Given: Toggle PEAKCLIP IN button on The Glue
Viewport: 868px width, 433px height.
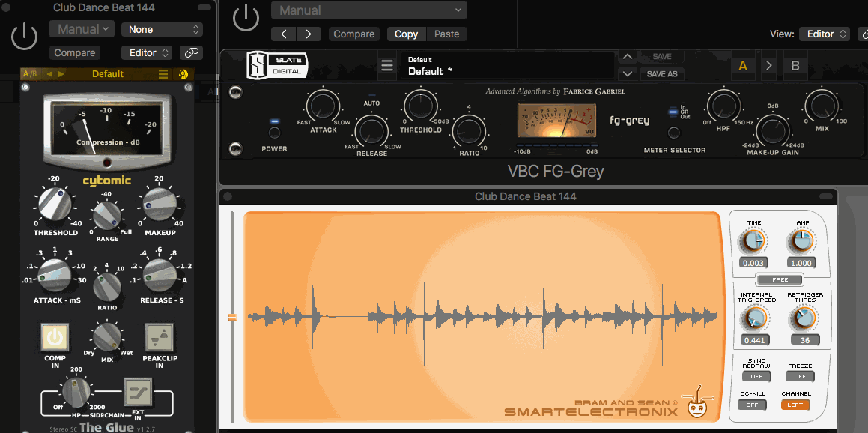Looking at the screenshot, I should (159, 337).
